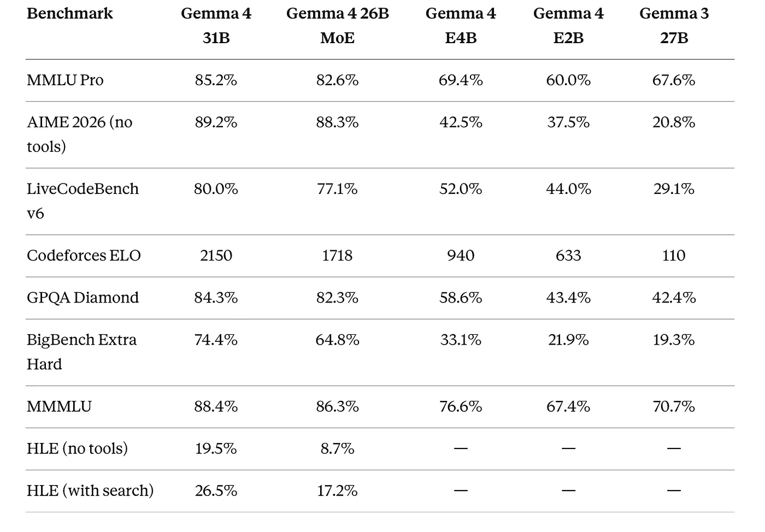Click the Gemma 3 27B column header
765x532 pixels.
click(674, 26)
